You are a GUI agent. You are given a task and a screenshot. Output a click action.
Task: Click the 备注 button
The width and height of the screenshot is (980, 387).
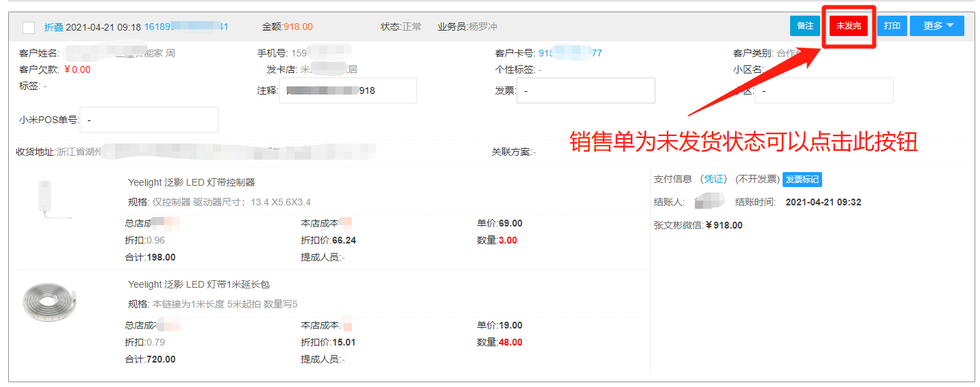(x=805, y=26)
